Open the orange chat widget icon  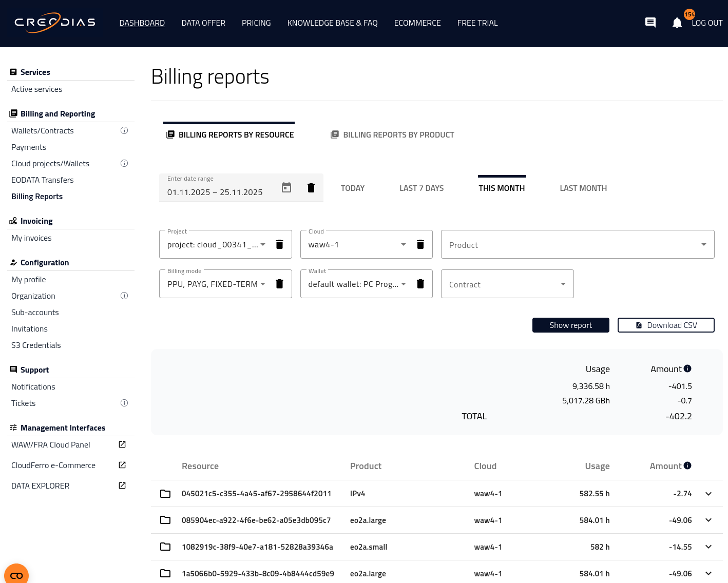point(16,575)
